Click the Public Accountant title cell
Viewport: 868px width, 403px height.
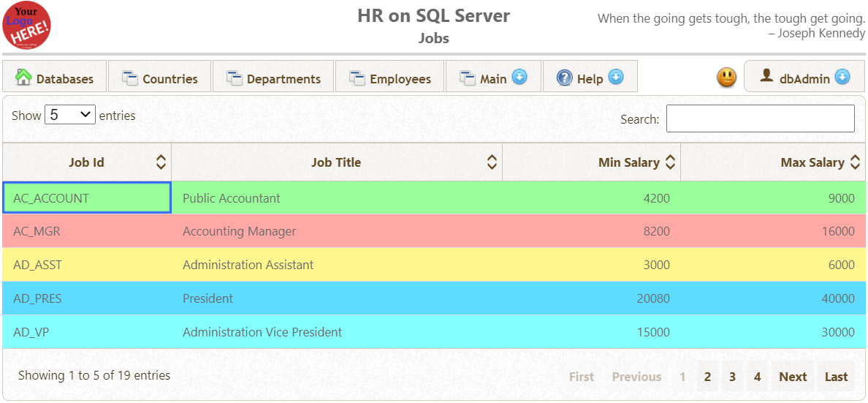(337, 198)
